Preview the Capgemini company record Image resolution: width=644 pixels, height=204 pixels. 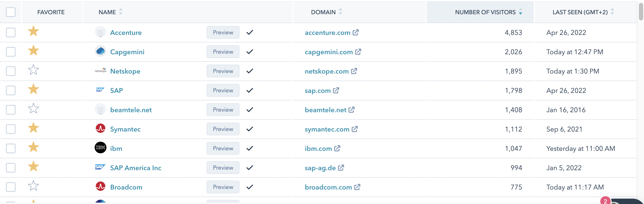223,52
